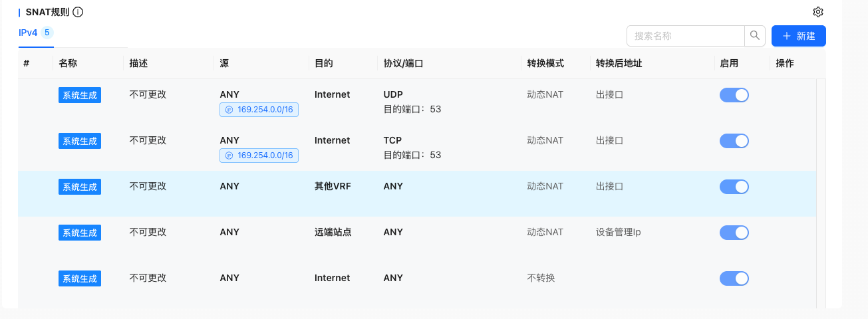Disable the TCP port 53 rule toggle
The height and width of the screenshot is (319, 868).
point(734,141)
